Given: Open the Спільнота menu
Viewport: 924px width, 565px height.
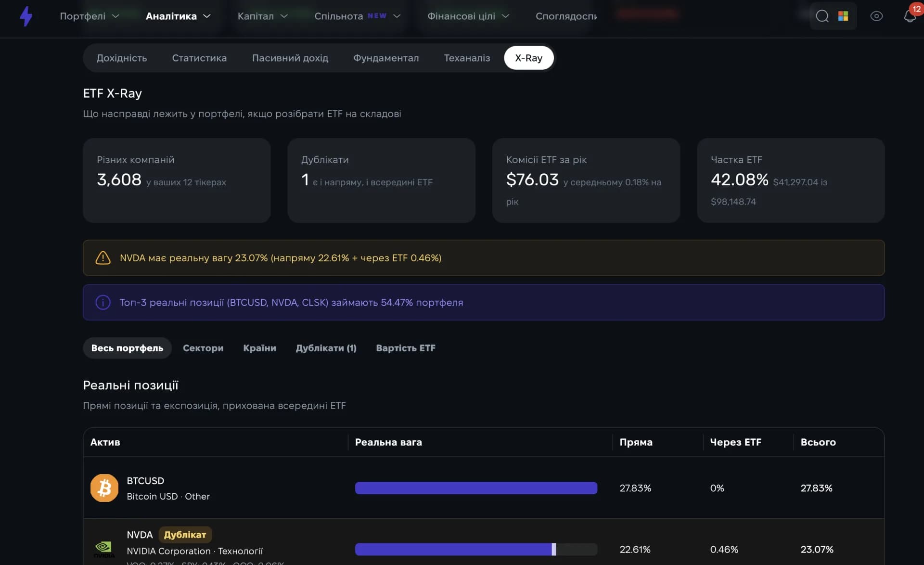Looking at the screenshot, I should click(339, 16).
